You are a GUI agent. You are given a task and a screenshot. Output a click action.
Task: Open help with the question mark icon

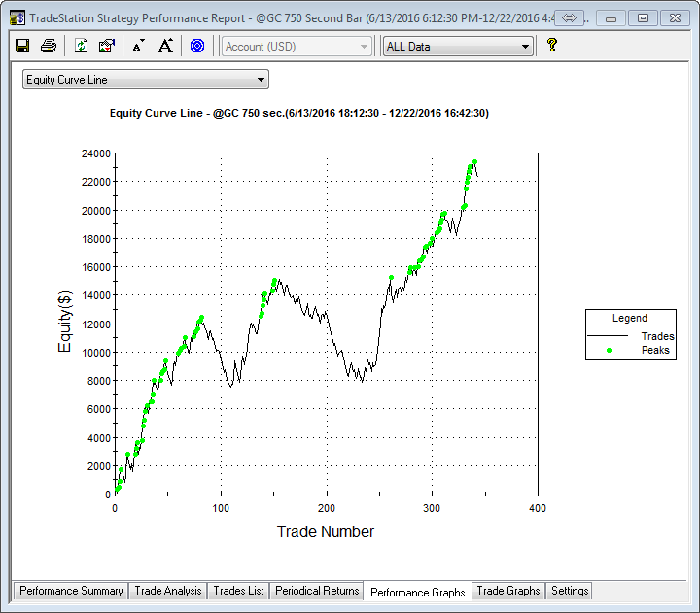tap(552, 45)
